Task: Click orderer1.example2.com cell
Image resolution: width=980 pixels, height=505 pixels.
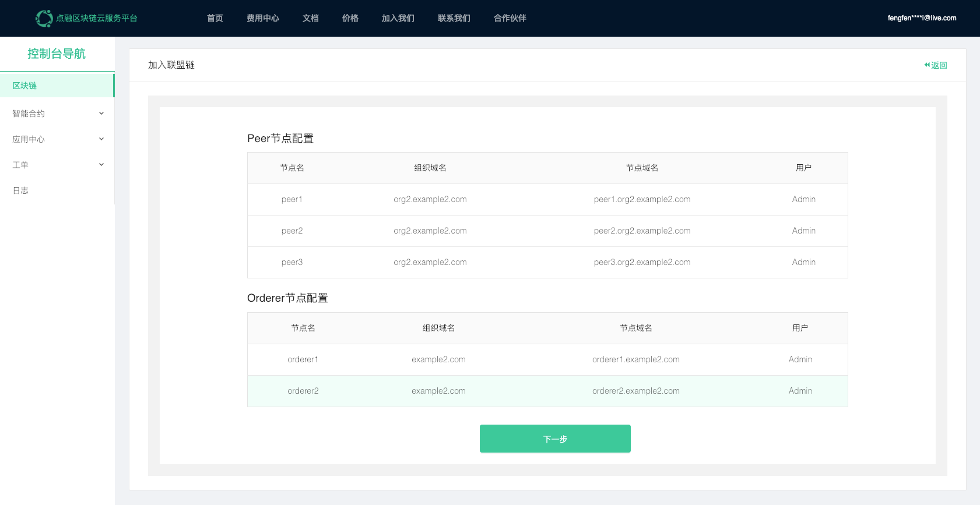Action: click(636, 359)
